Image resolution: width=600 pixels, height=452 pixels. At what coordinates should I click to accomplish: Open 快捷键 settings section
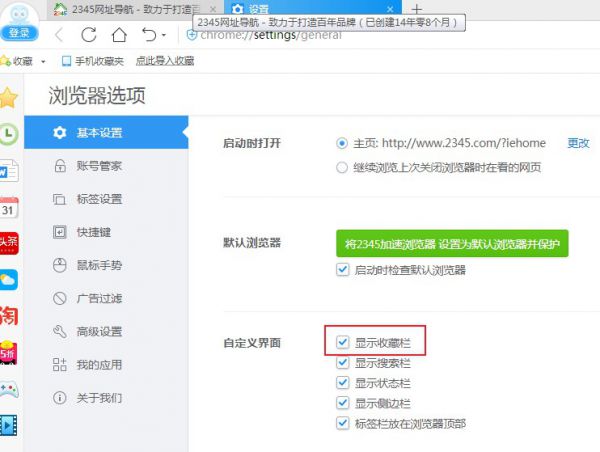tap(106, 232)
